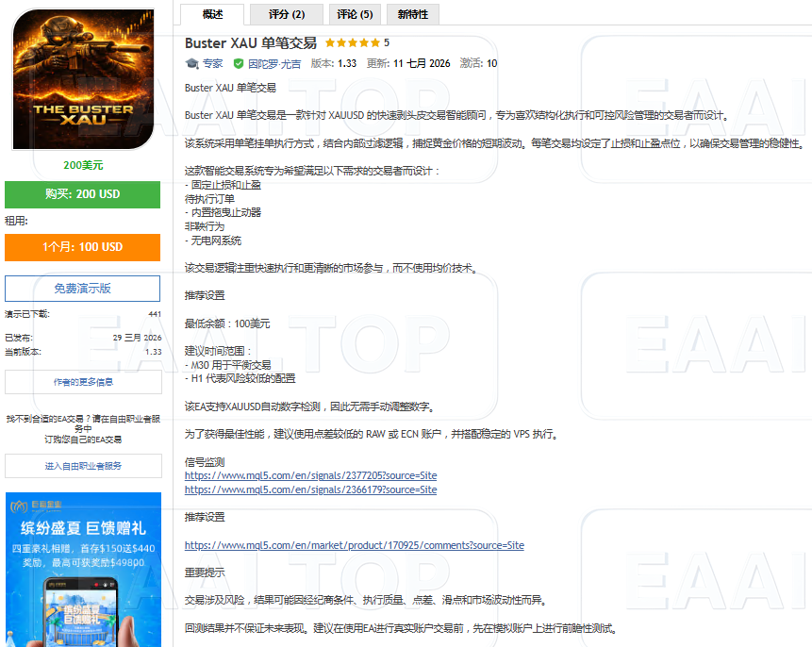The image size is (812, 647).
Task: Click the H1 代表风险较低的配置 line
Action: click(x=240, y=378)
